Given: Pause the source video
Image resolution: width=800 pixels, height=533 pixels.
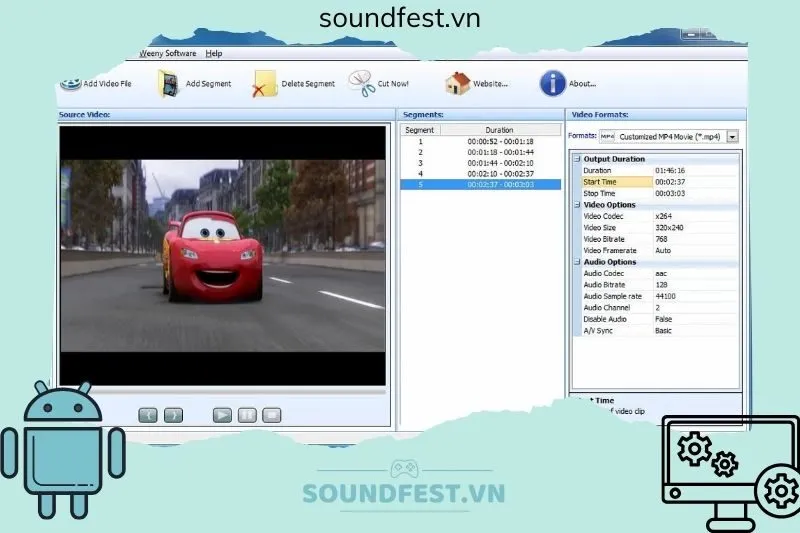Looking at the screenshot, I should pos(247,415).
